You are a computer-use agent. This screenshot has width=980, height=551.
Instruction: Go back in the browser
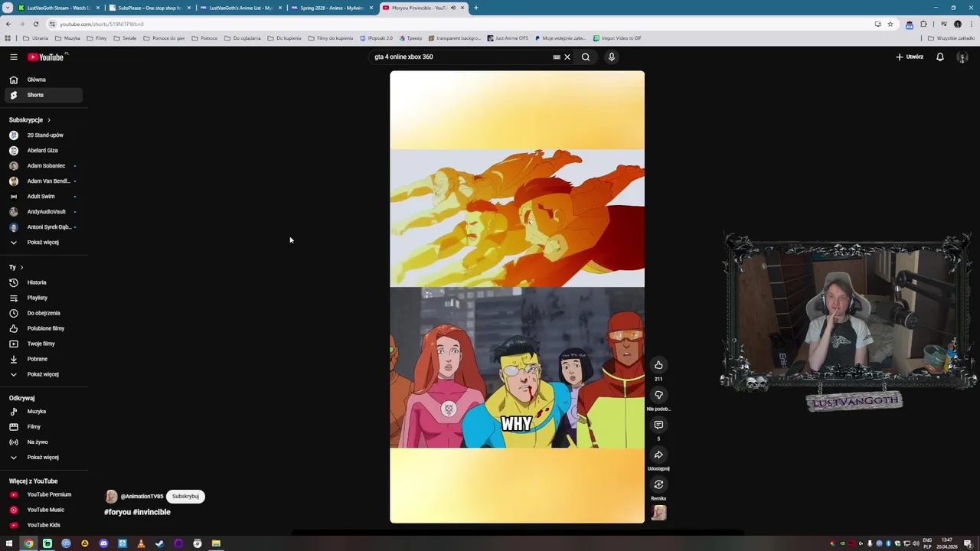coord(8,24)
